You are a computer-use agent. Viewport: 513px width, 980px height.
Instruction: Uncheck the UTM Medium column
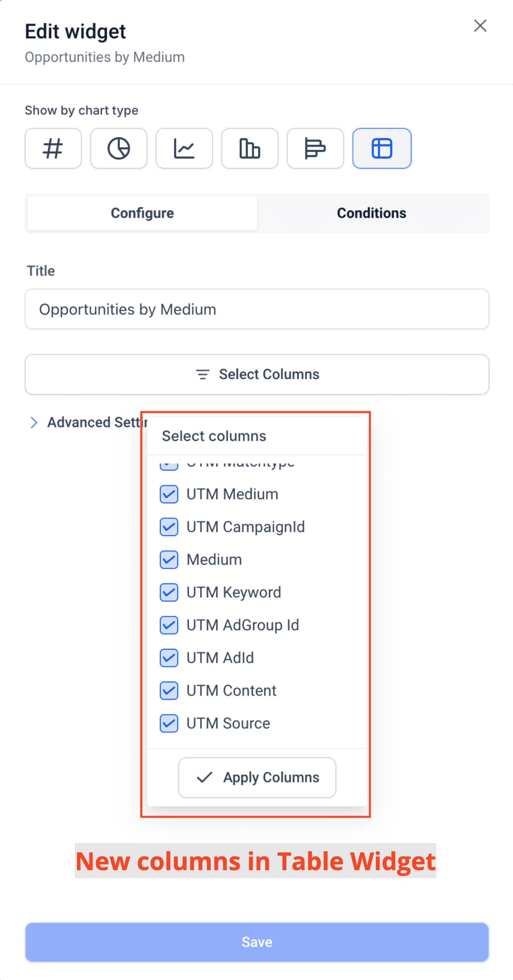[x=169, y=494]
